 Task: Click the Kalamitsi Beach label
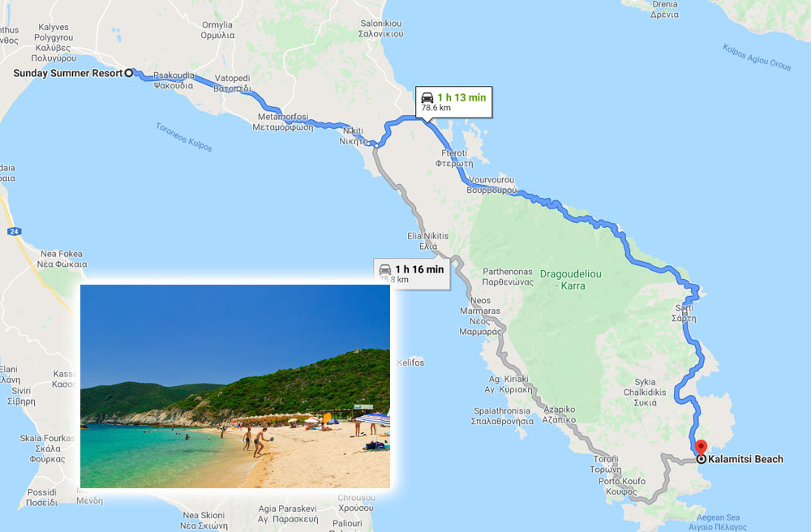pyautogui.click(x=745, y=459)
